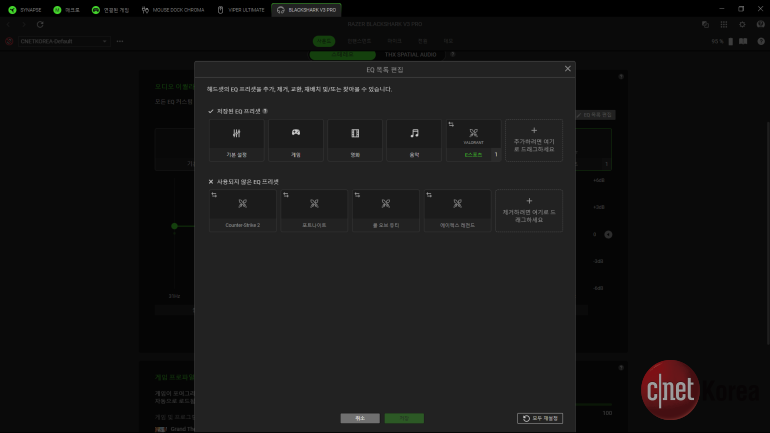Open the Synapse tab
This screenshot has width=770, height=433.
25,10
